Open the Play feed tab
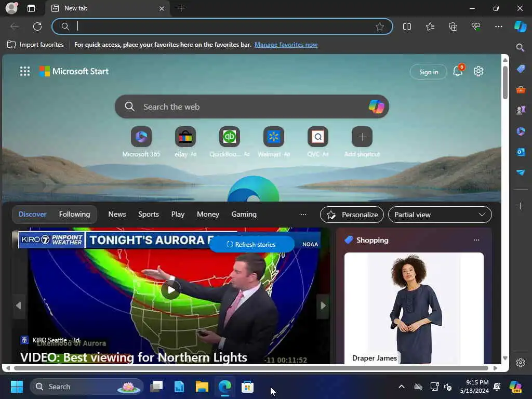This screenshot has height=399, width=532. pos(178,215)
